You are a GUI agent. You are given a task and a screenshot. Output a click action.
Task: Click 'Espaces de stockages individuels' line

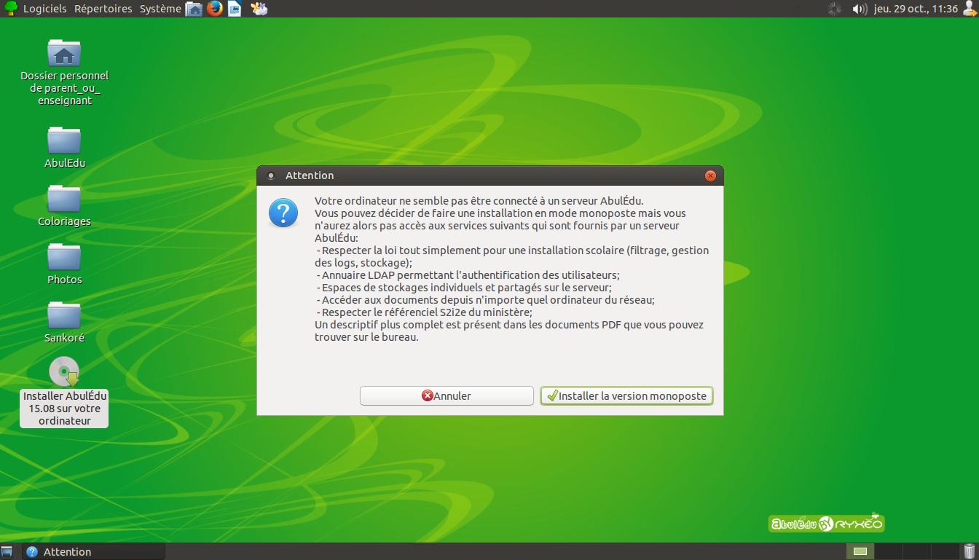coord(463,288)
